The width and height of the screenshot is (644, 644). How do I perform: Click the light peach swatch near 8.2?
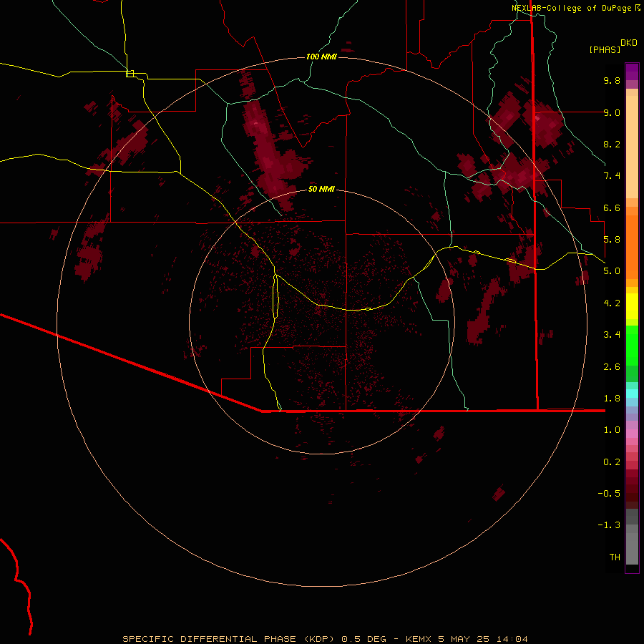tap(632, 147)
